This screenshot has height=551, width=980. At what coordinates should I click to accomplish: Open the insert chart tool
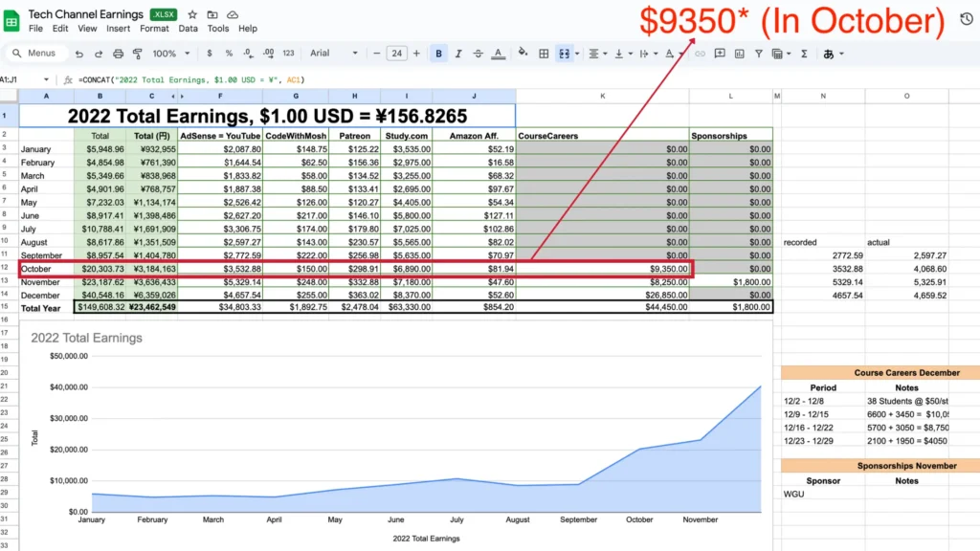pyautogui.click(x=741, y=54)
